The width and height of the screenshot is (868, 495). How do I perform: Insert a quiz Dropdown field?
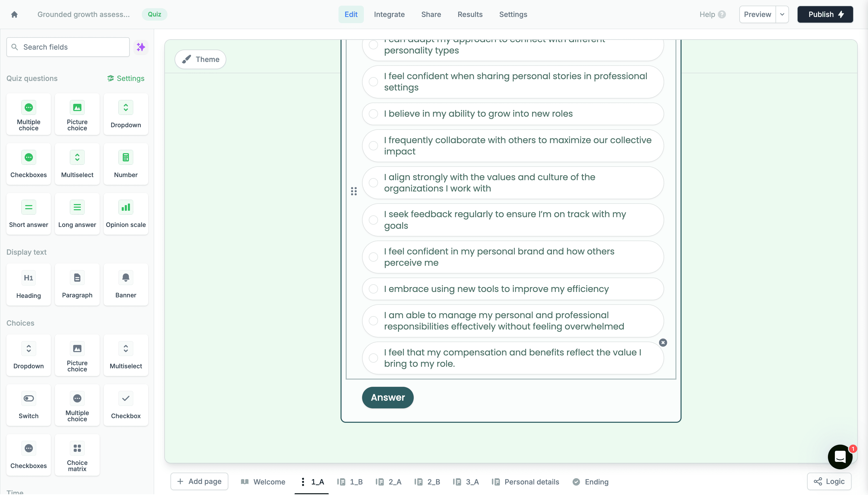[126, 114]
